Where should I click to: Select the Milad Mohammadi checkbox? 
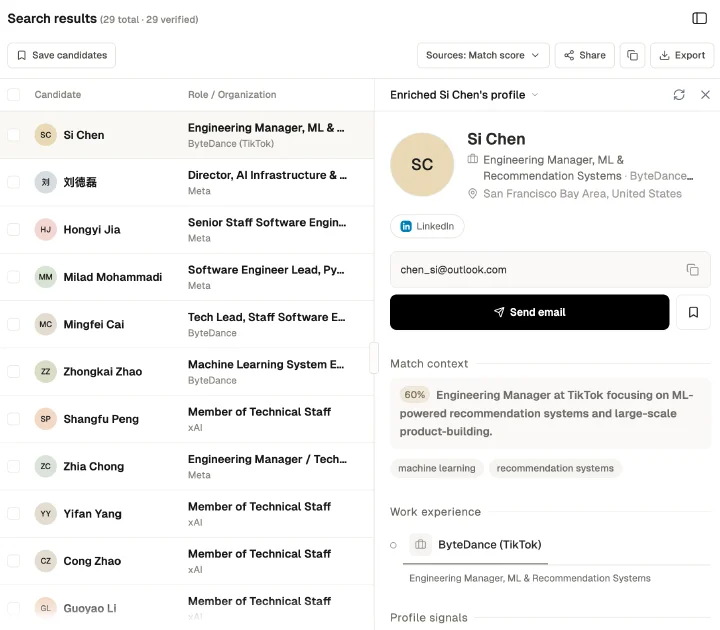[14, 277]
